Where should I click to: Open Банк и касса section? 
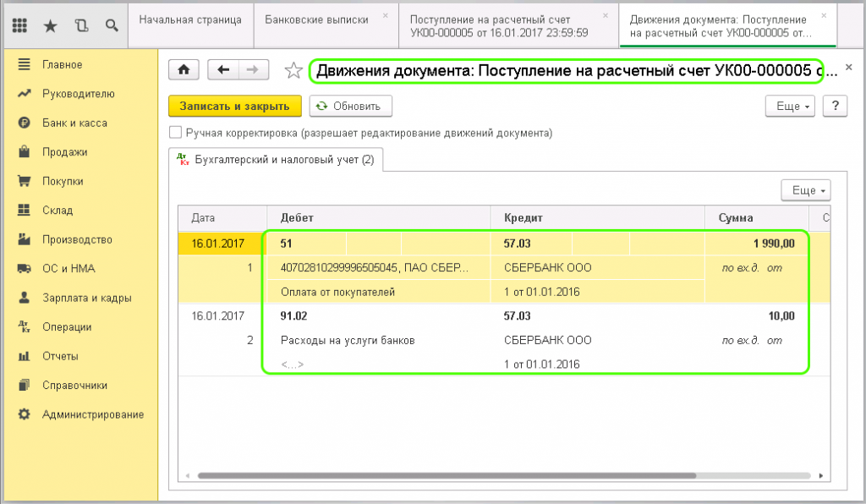[x=74, y=123]
